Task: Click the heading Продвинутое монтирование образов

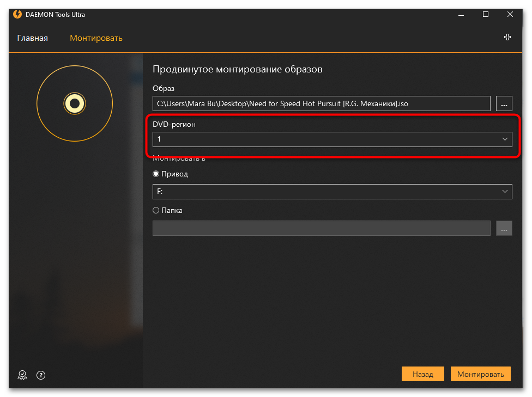Action: tap(238, 69)
